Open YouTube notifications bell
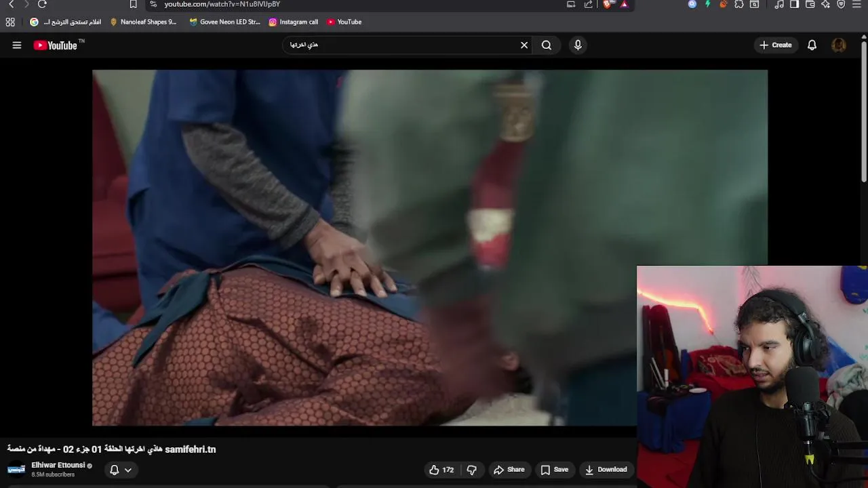Screen dimensions: 868x488 812,45
